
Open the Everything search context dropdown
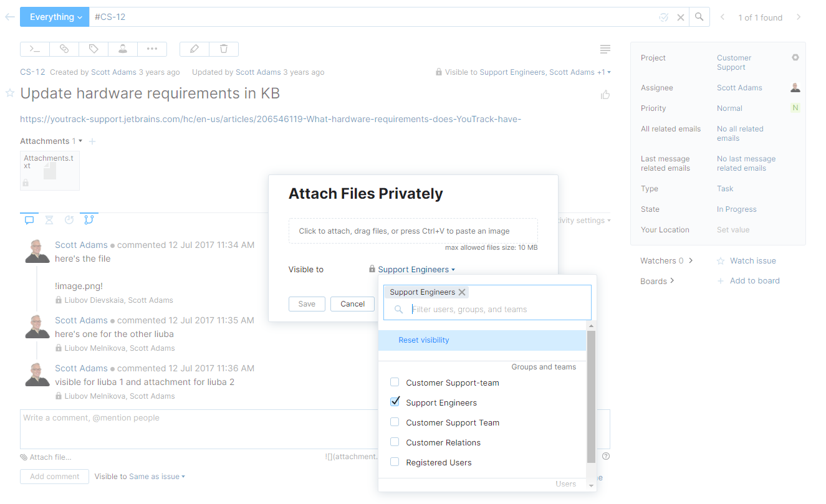coord(54,17)
